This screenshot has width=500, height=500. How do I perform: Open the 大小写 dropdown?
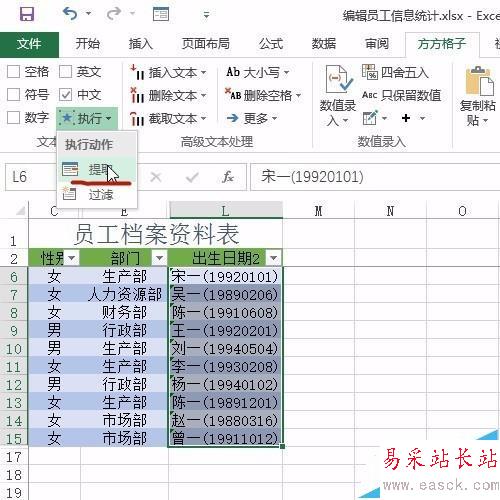258,72
